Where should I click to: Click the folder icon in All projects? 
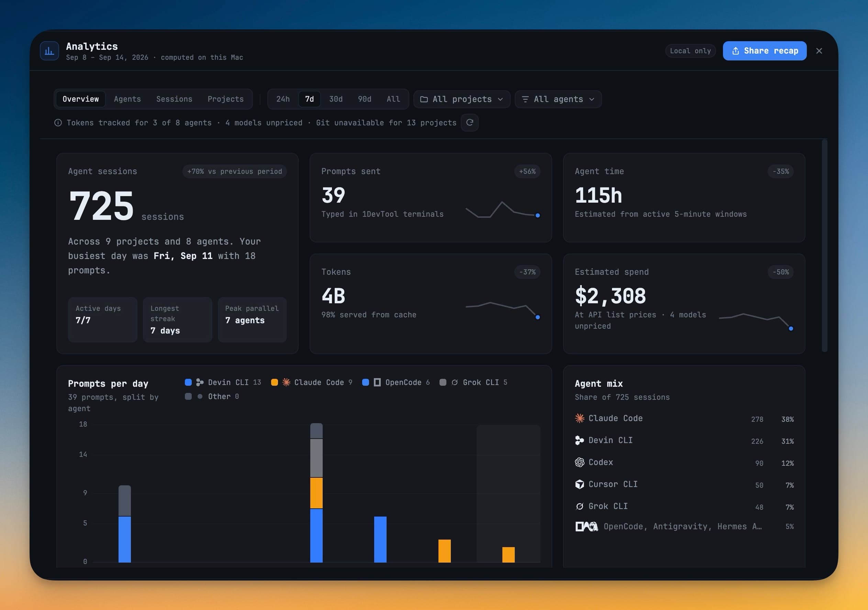click(x=424, y=99)
